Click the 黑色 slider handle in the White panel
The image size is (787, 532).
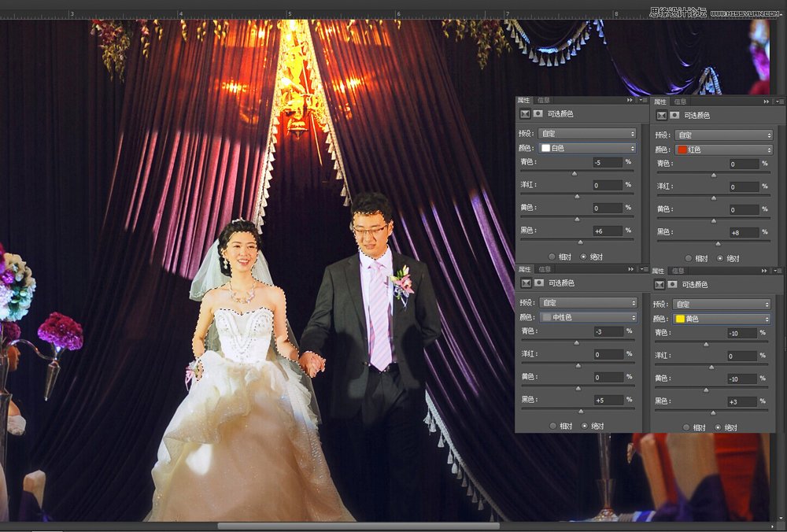click(580, 242)
